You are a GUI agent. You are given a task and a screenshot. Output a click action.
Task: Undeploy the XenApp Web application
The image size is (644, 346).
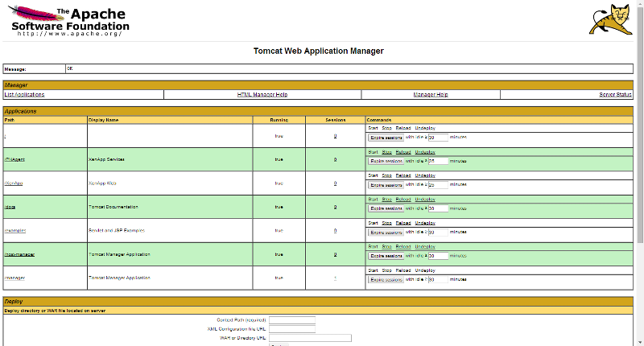[425, 175]
